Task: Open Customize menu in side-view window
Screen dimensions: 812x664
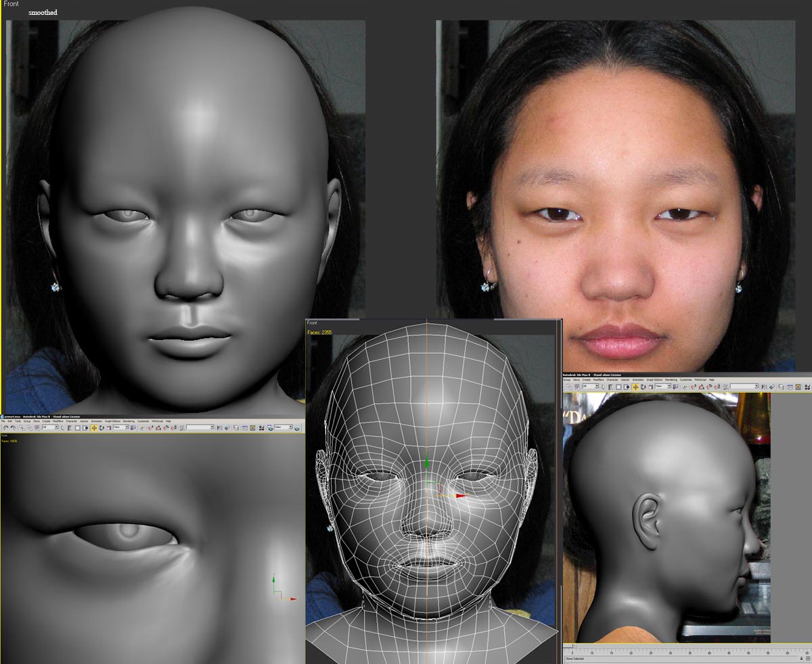Action: coord(685,380)
